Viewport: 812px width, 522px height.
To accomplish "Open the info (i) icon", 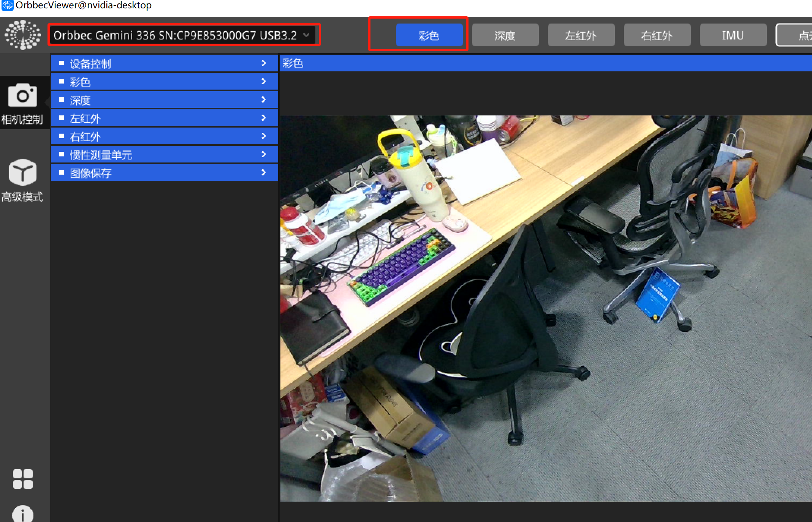I will 22,514.
